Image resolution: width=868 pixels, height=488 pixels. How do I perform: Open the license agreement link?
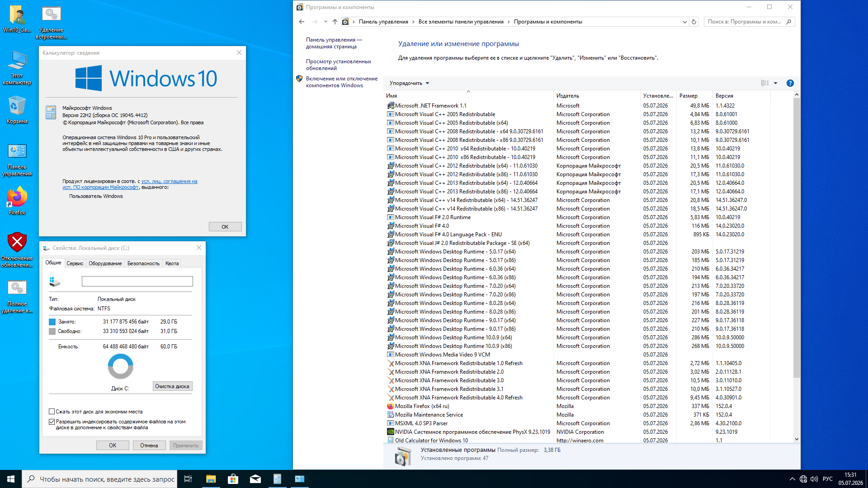pyautogui.click(x=130, y=184)
